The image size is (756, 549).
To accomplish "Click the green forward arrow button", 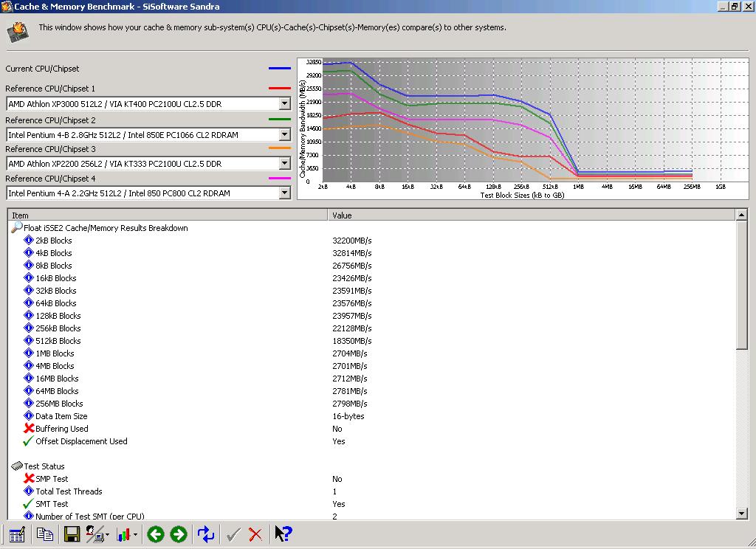I will [179, 534].
